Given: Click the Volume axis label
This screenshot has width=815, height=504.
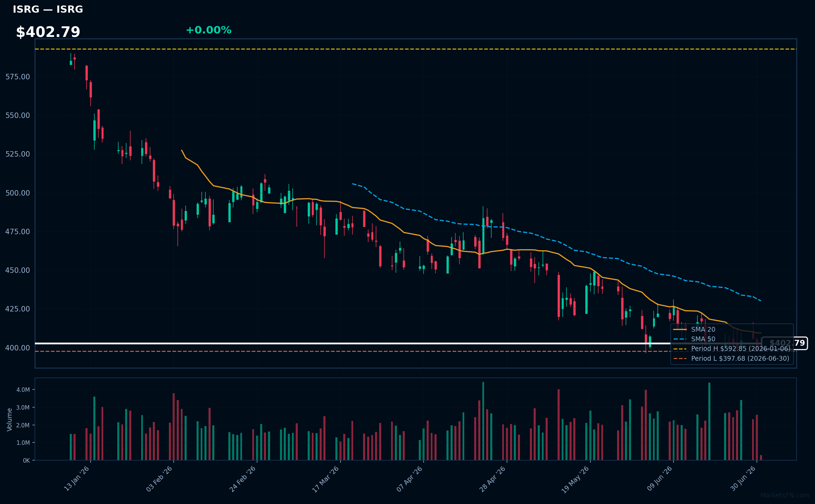Looking at the screenshot, I should click(9, 420).
